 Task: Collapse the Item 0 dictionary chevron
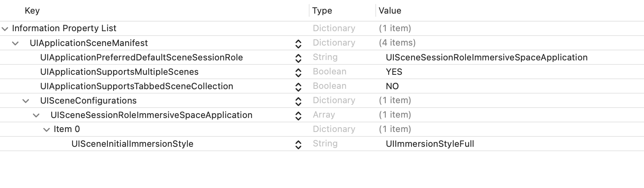(x=47, y=130)
